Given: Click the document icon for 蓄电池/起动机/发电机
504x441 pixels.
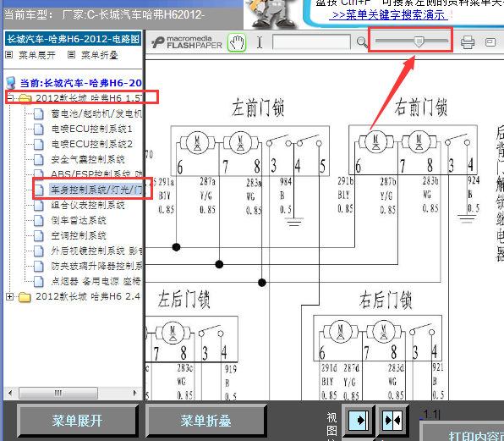Looking at the screenshot, I should [39, 113].
